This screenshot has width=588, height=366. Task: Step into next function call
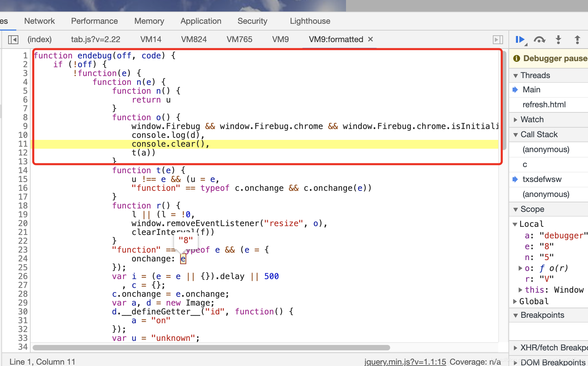point(558,40)
